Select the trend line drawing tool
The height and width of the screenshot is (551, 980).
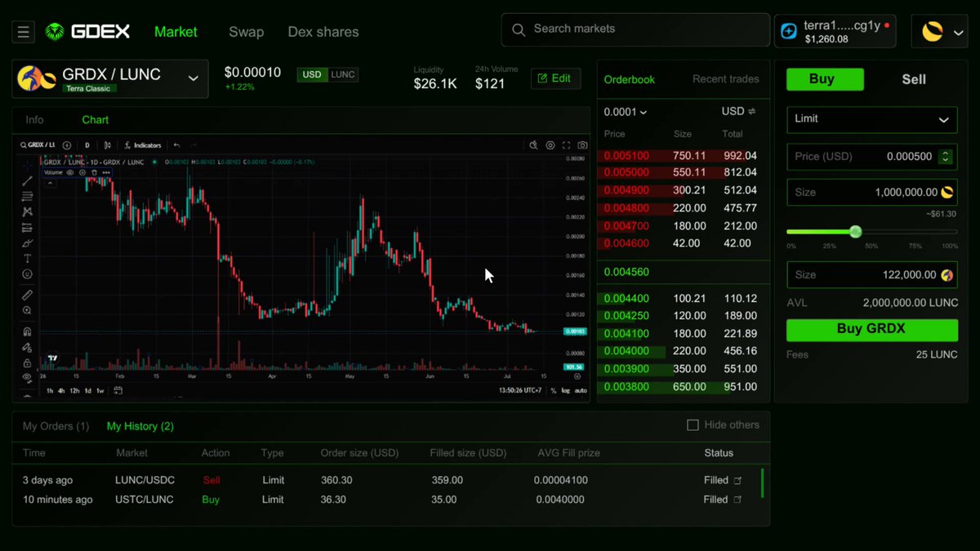pos(28,180)
